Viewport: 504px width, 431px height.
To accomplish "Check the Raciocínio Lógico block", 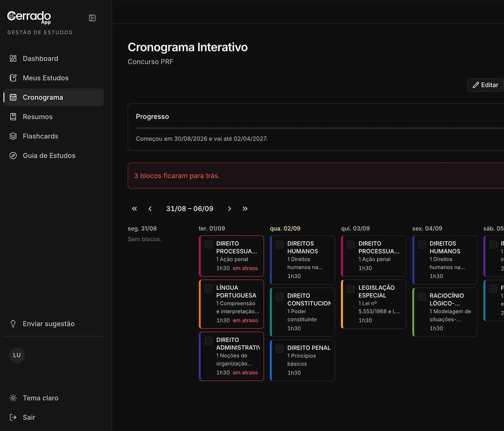I will pos(422,296).
